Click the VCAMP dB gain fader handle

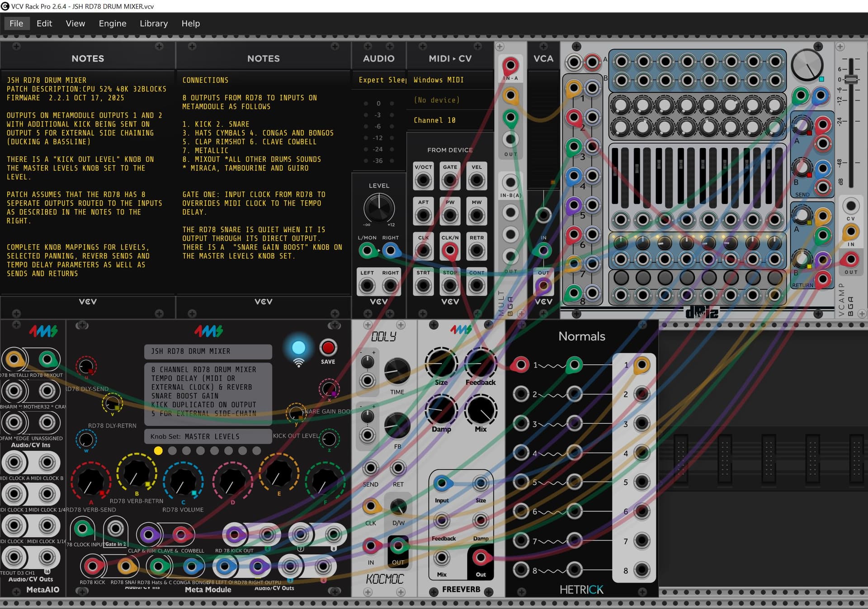click(x=851, y=79)
